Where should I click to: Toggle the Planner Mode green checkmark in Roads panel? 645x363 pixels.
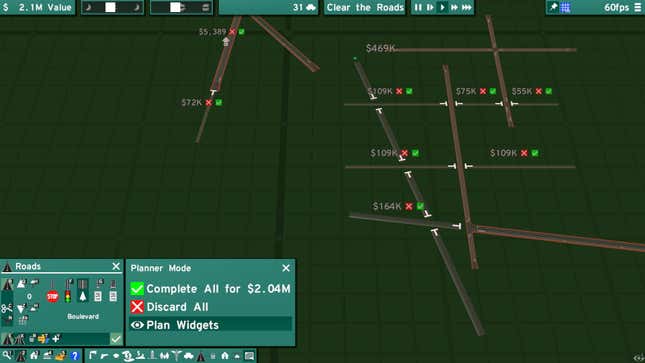tap(116, 339)
